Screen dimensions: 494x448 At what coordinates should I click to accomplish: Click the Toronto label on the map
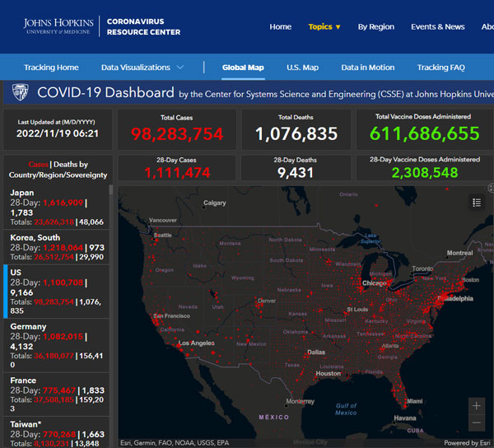422,268
